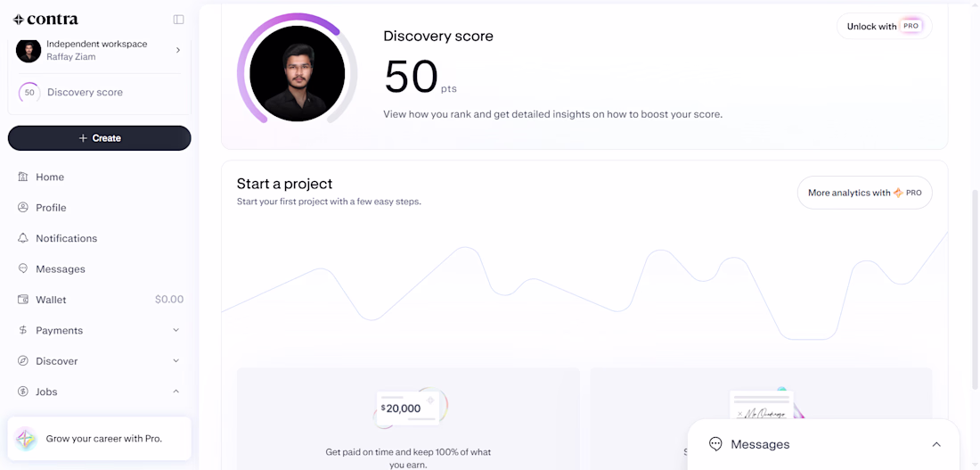
Task: Click the Discover compass icon
Action: point(23,360)
